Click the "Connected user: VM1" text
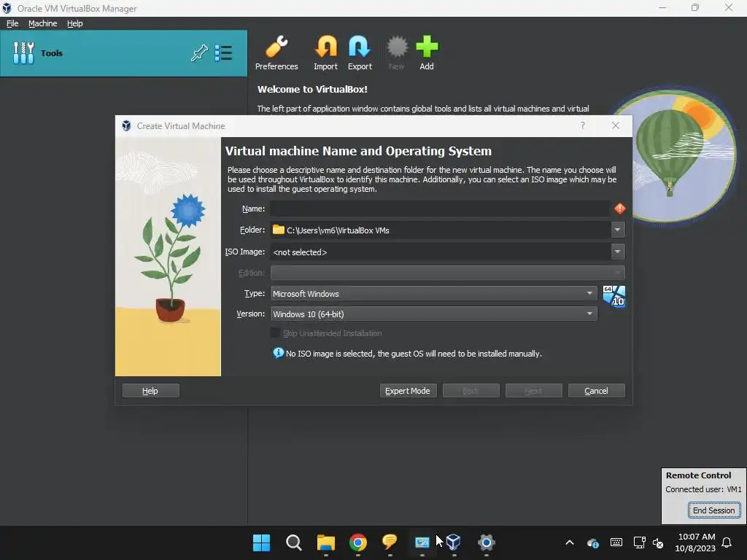 [703, 489]
